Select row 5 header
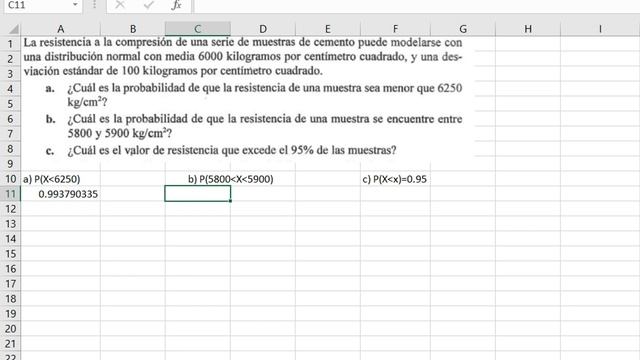Viewport: 640px width, 360px height. (10, 104)
